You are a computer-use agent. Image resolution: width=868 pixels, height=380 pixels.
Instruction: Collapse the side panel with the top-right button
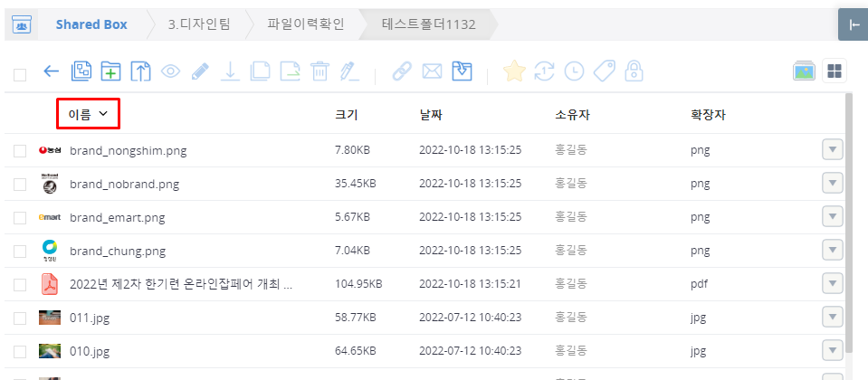853,25
